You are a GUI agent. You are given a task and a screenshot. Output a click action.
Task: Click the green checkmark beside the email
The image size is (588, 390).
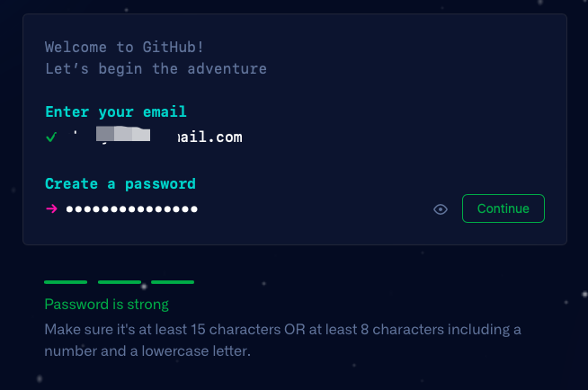coord(51,137)
